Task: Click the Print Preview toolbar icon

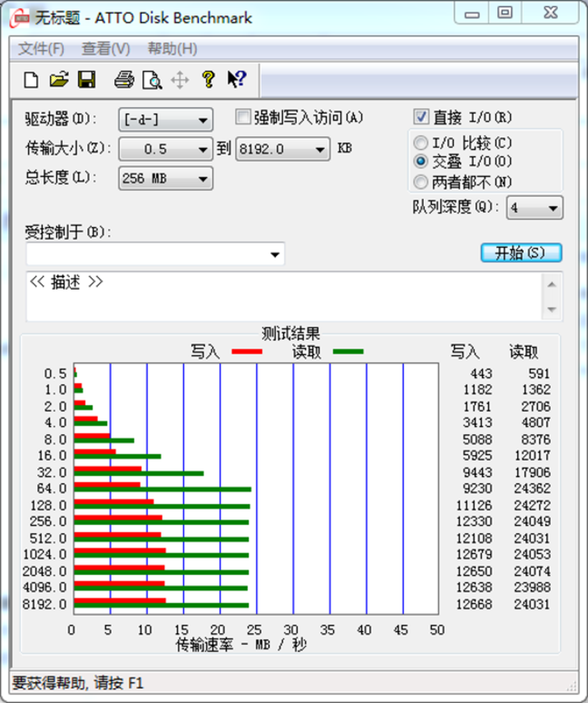Action: [x=152, y=80]
